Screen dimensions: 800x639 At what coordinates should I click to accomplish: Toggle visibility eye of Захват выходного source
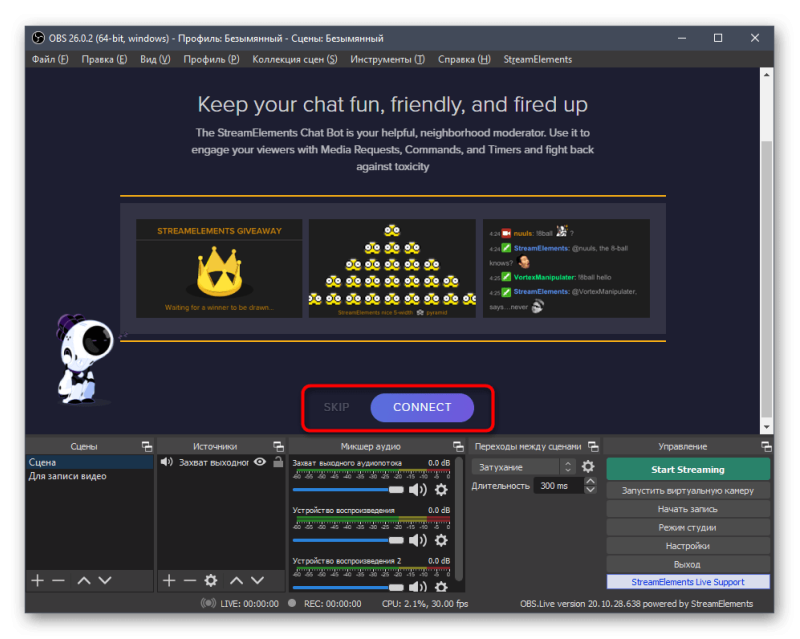(260, 462)
